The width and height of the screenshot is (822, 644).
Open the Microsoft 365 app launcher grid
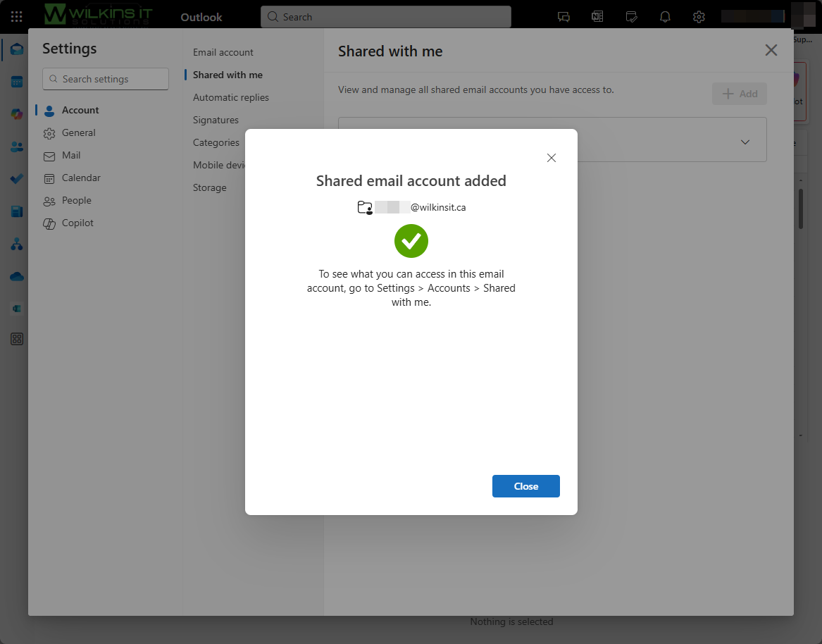pos(16,17)
